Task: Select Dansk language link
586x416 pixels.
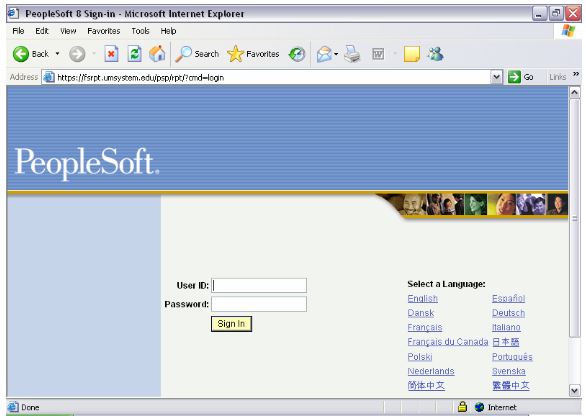Action: point(421,313)
